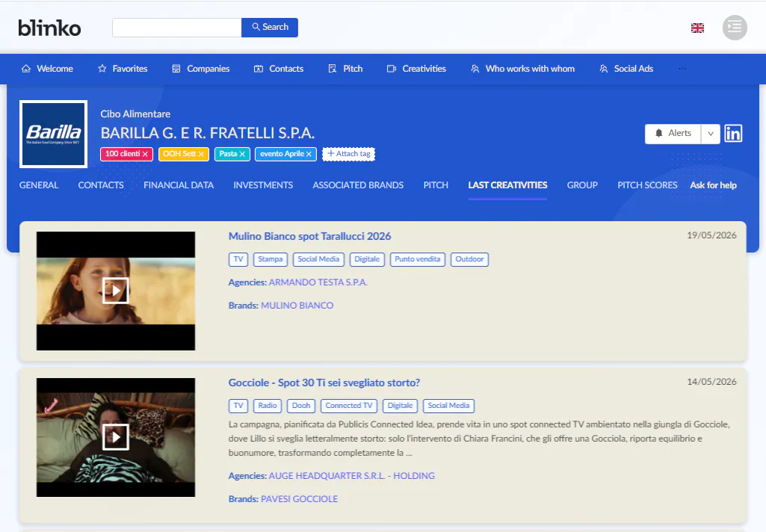This screenshot has height=532, width=766.
Task: Remove the 100 clienti tag
Action: (145, 154)
